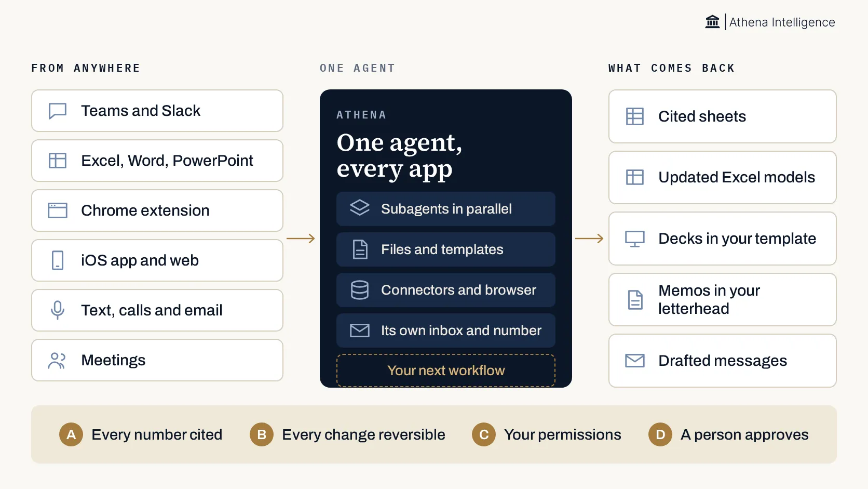Select the ONE AGENT column heading
868x489 pixels.
tap(358, 68)
